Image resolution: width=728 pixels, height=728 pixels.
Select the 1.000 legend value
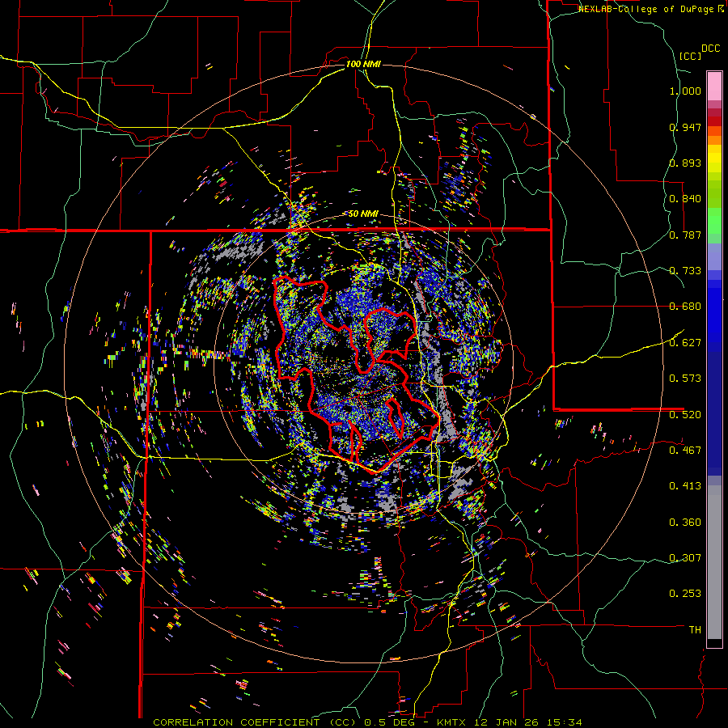coord(685,91)
